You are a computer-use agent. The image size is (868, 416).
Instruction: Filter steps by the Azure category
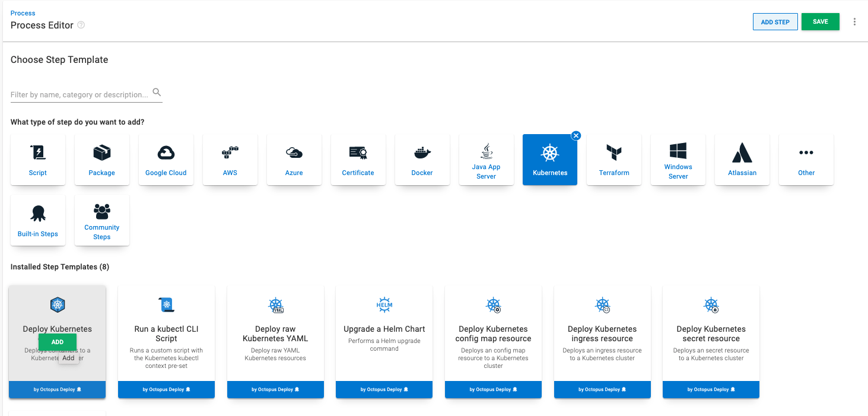294,159
